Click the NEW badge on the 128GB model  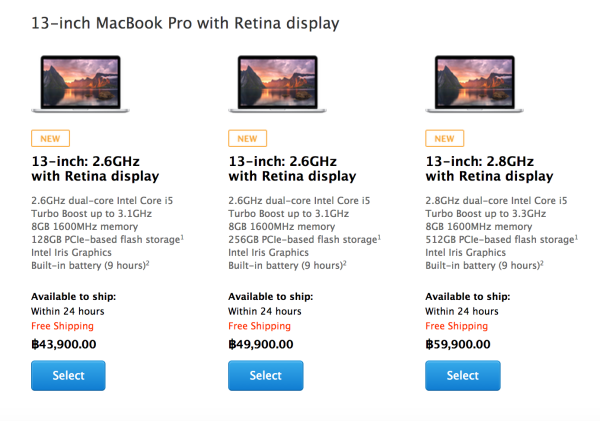coord(50,139)
